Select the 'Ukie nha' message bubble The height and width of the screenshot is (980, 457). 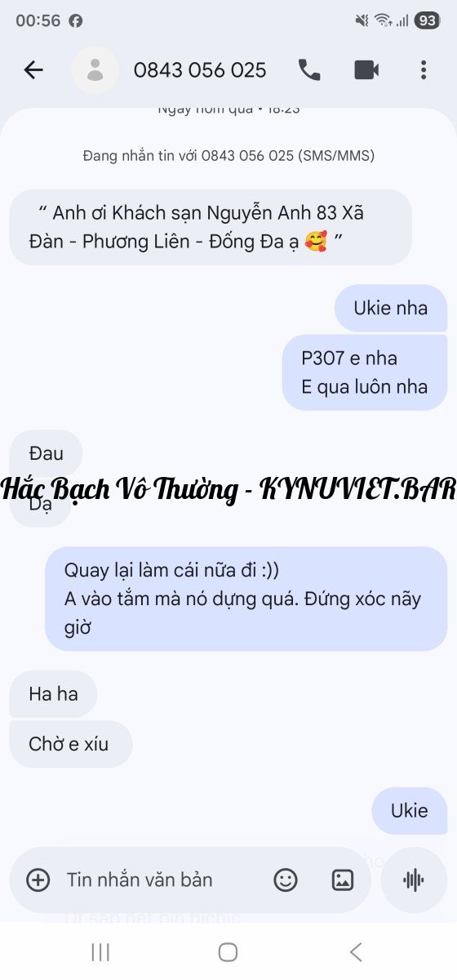[391, 308]
